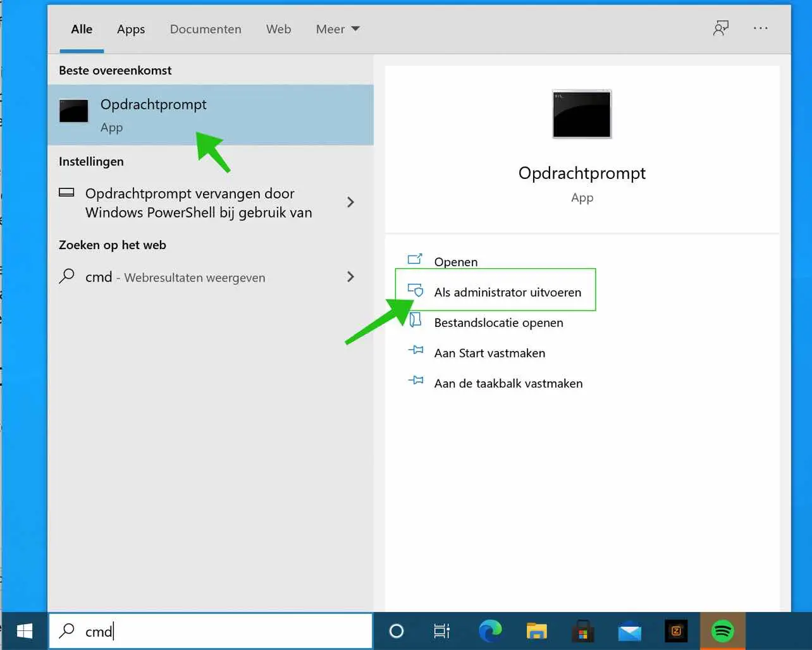812x650 pixels.
Task: Click the web search magnifier beside cmd
Action: point(66,276)
